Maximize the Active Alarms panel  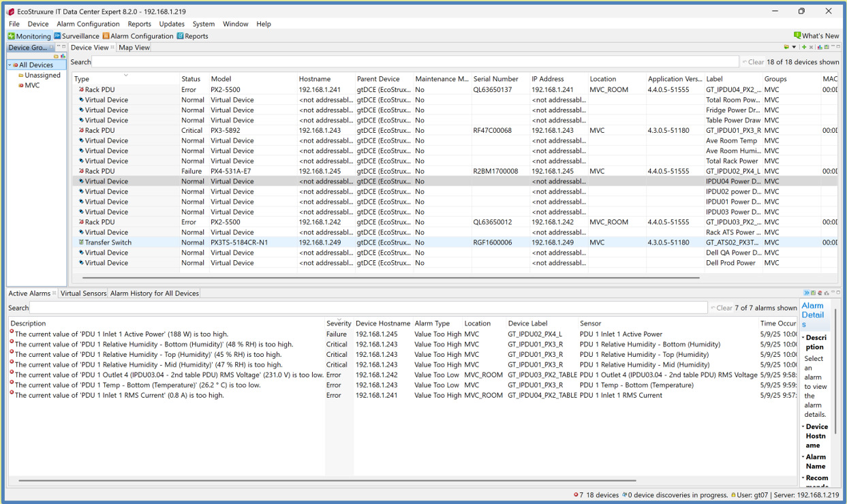click(838, 292)
